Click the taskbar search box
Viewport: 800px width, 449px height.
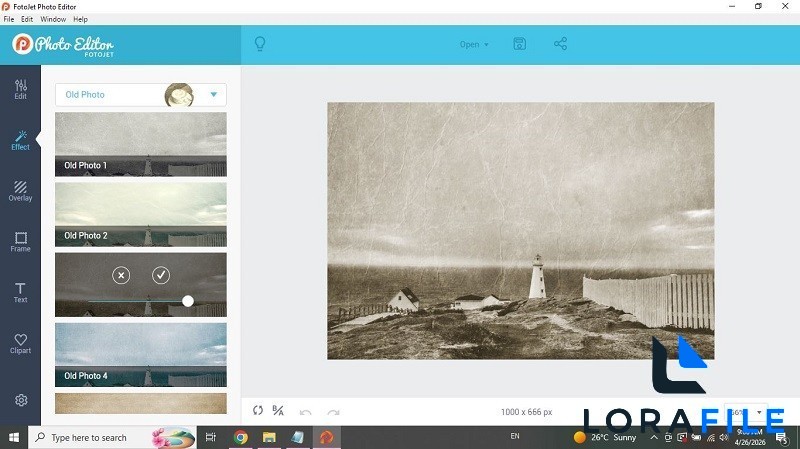pos(112,438)
